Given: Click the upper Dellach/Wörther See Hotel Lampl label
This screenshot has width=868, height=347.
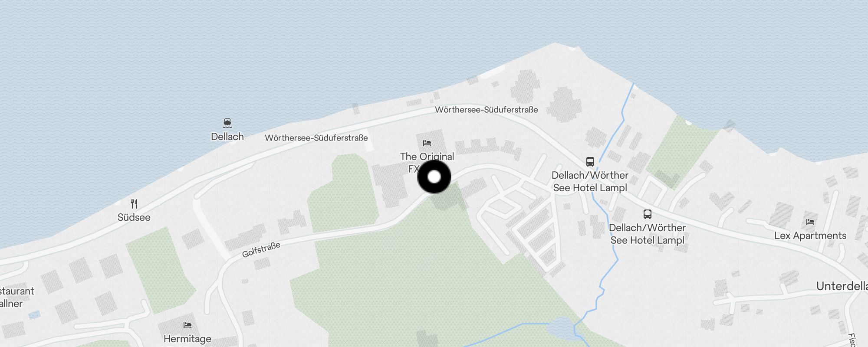Looking at the screenshot, I should (x=590, y=182).
